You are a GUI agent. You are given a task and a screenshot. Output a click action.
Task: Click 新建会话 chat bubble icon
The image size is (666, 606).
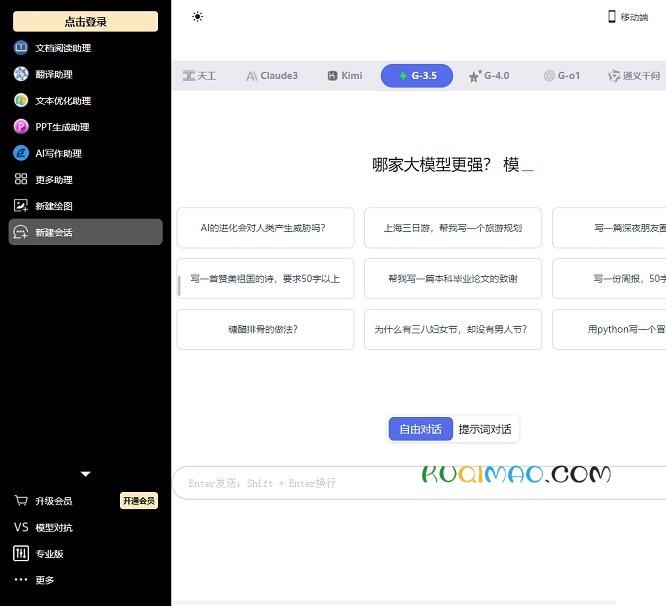(x=21, y=232)
